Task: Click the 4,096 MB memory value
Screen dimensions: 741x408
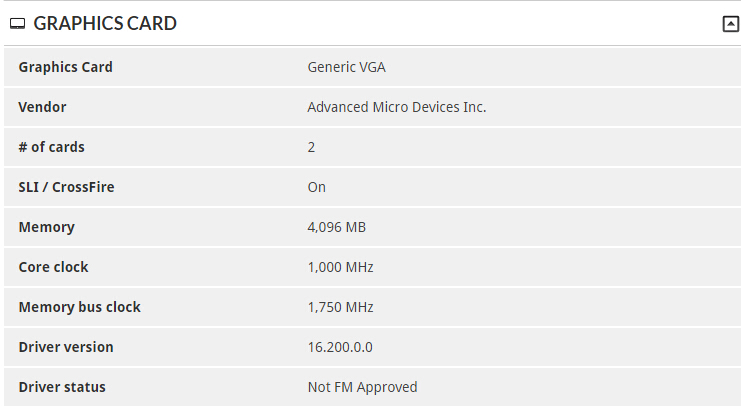Action: tap(336, 227)
